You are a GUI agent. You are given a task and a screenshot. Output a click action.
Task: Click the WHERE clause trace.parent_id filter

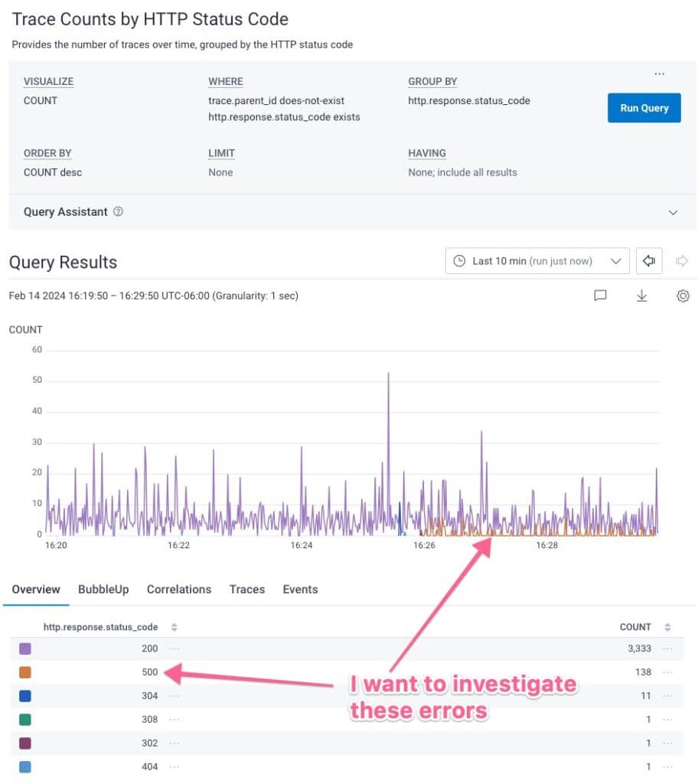pyautogui.click(x=276, y=100)
